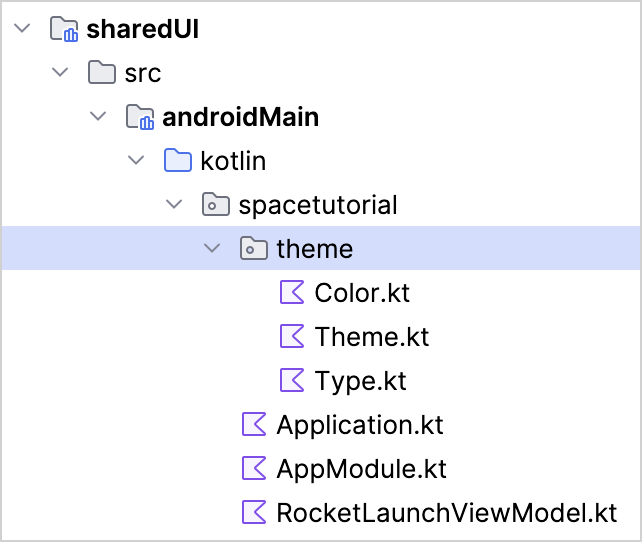Select the kotlin folder label
The image size is (642, 542).
coord(233,160)
